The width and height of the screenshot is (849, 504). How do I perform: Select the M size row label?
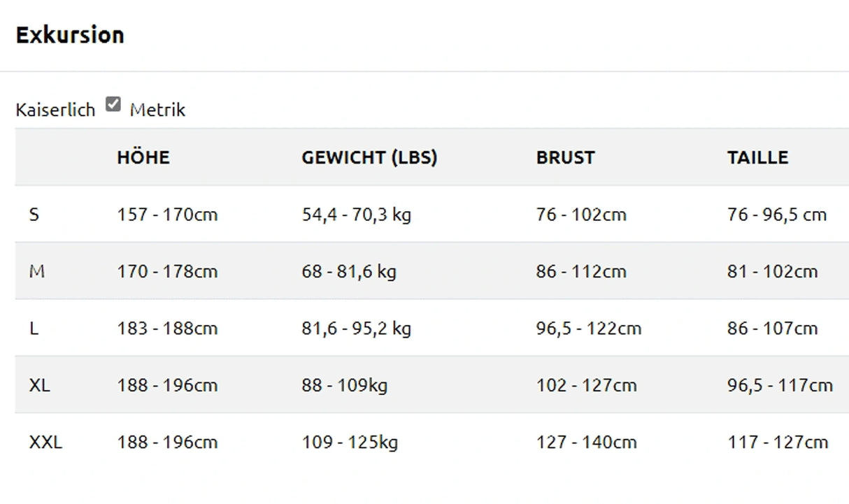[37, 271]
